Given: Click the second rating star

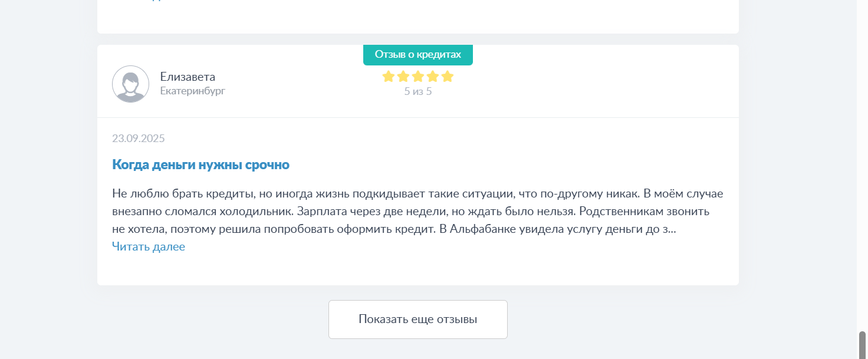Looking at the screenshot, I should point(403,77).
